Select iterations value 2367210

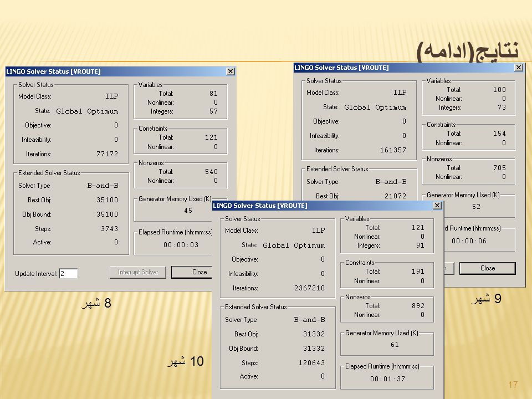(309, 288)
